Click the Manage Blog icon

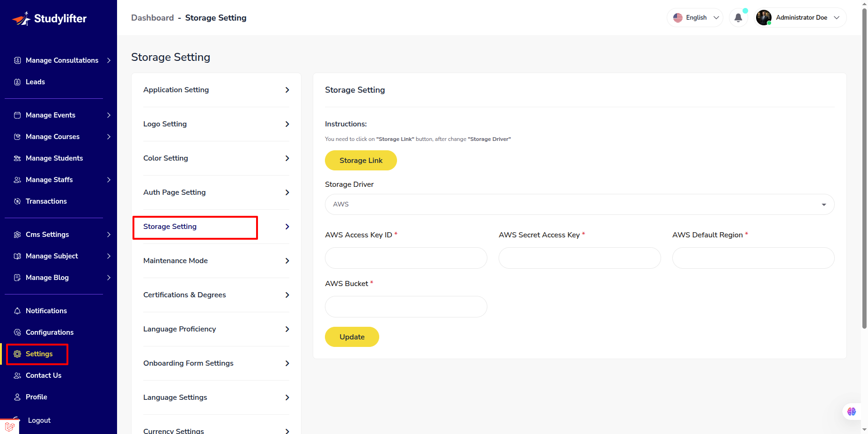pyautogui.click(x=17, y=278)
